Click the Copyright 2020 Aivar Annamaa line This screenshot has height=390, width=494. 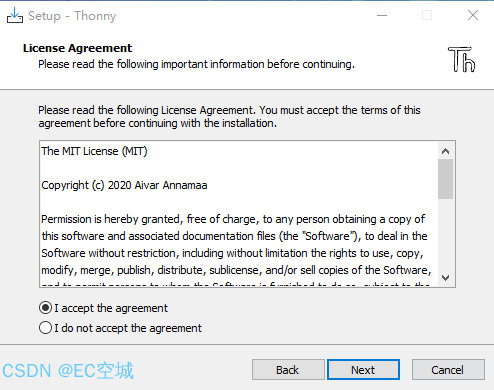[124, 185]
